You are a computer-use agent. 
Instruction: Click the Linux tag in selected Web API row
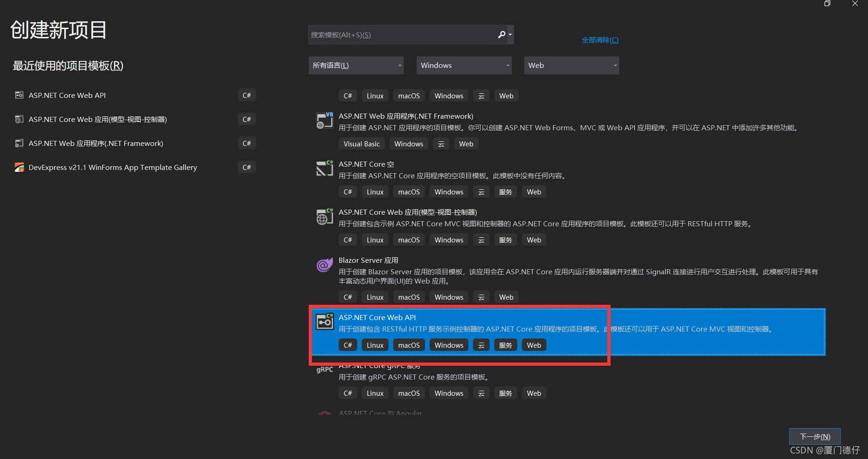[x=375, y=345]
